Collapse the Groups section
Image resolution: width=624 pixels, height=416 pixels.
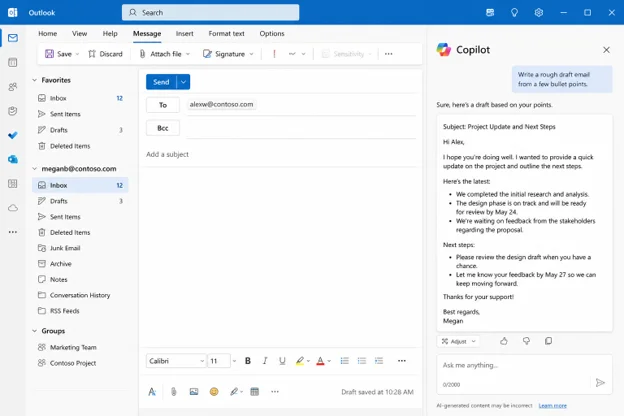click(35, 331)
